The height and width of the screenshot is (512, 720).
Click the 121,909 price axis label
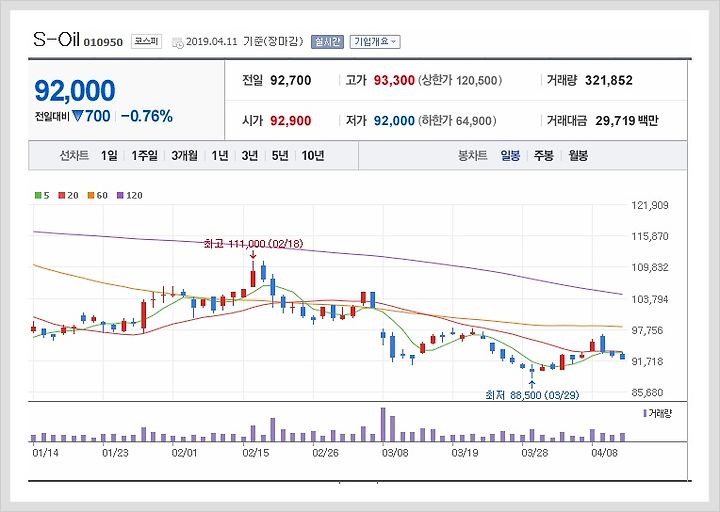click(x=650, y=206)
